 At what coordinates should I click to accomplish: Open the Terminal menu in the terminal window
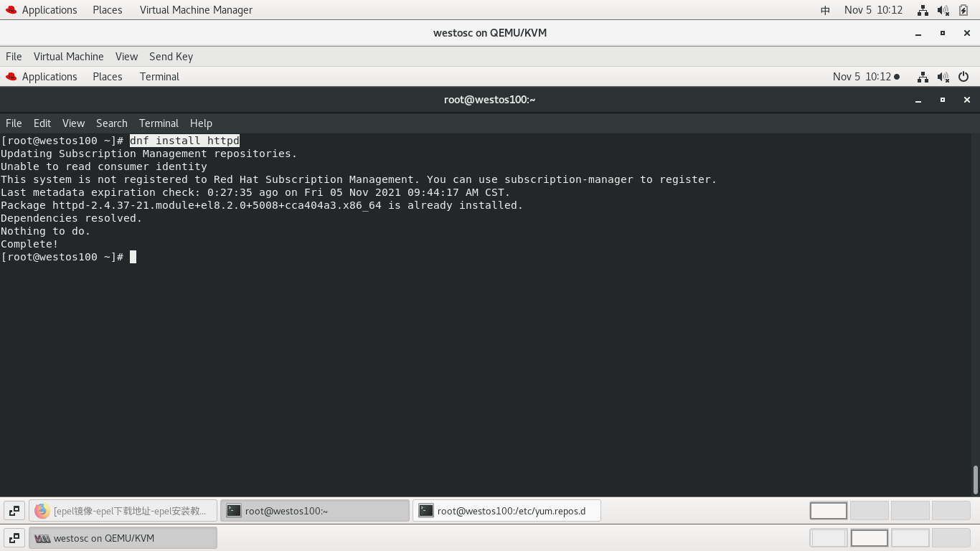[x=159, y=123]
